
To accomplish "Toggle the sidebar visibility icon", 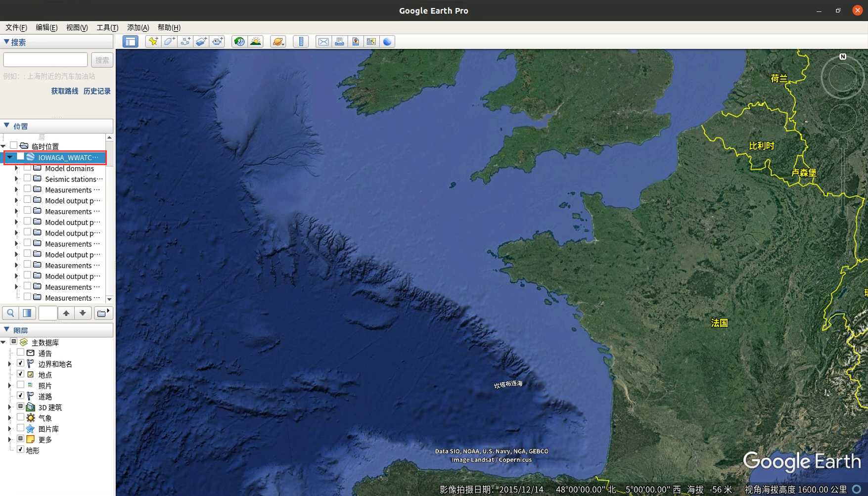I will 131,42.
